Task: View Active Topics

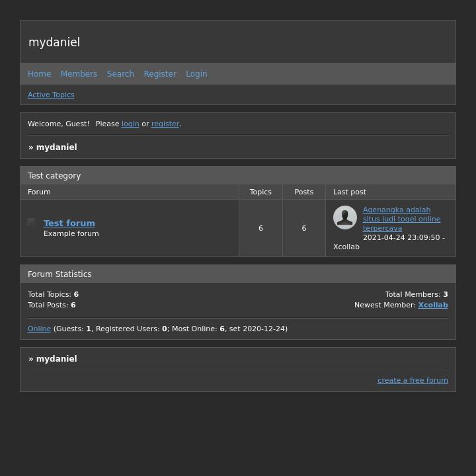Action: pyautogui.click(x=51, y=95)
